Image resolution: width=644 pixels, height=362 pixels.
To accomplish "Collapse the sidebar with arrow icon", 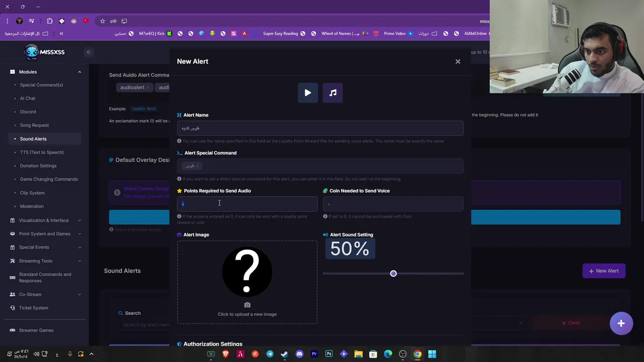I will click(89, 52).
